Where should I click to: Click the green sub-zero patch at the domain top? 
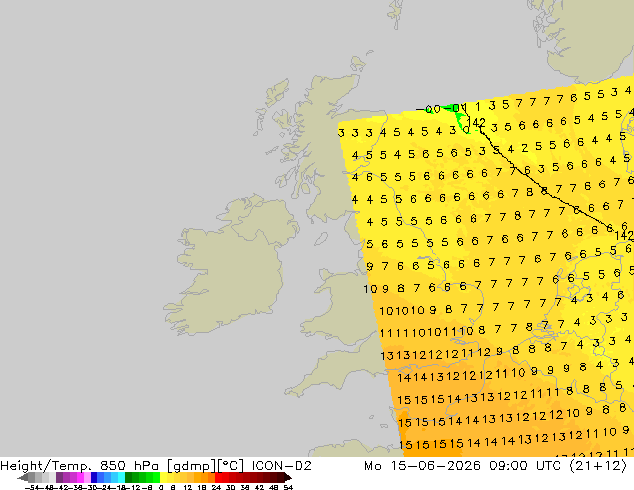click(450, 108)
